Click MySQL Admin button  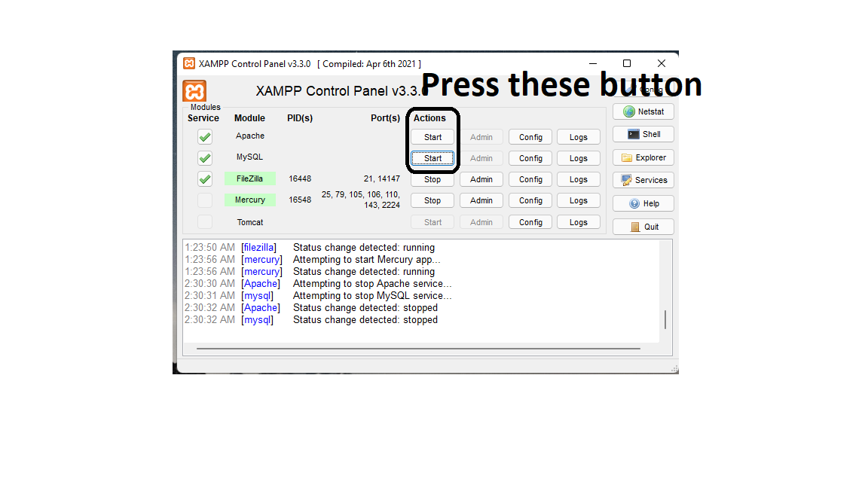coord(481,158)
